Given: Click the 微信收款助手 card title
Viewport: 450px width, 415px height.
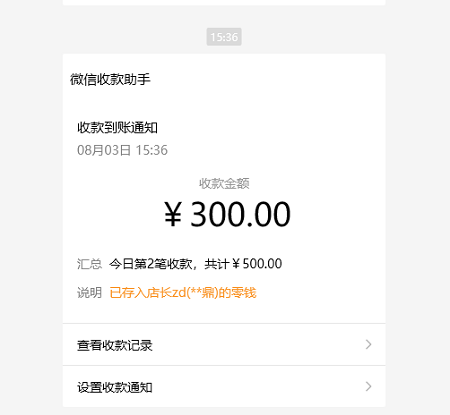Looking at the screenshot, I should pos(110,79).
